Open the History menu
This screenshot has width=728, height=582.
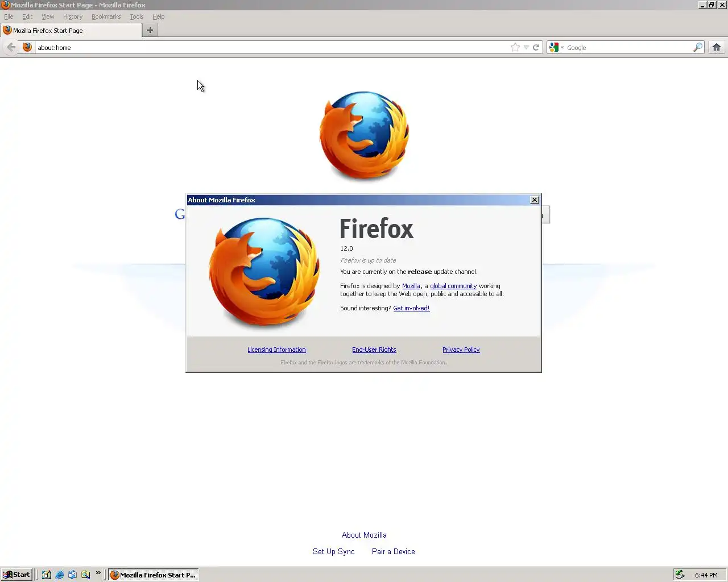73,16
